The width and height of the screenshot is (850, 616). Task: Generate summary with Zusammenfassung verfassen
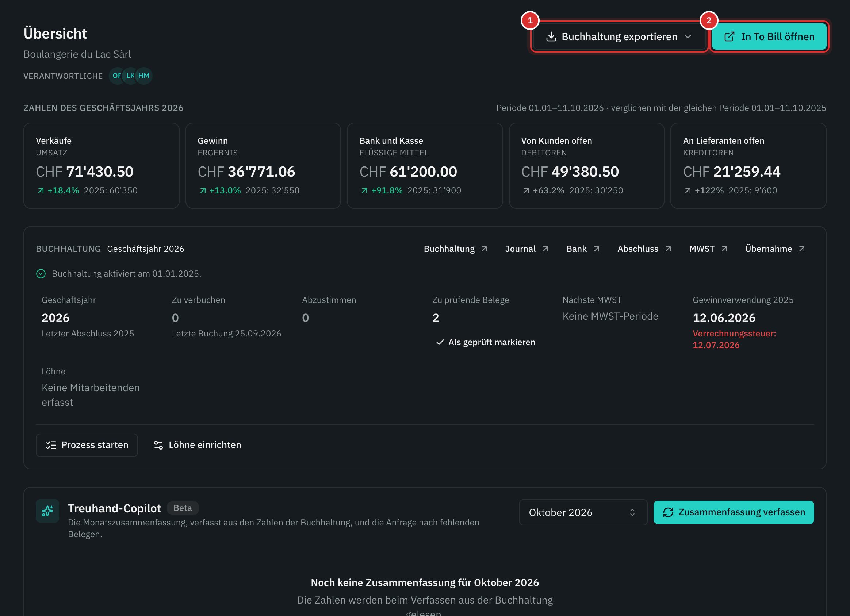(x=734, y=513)
